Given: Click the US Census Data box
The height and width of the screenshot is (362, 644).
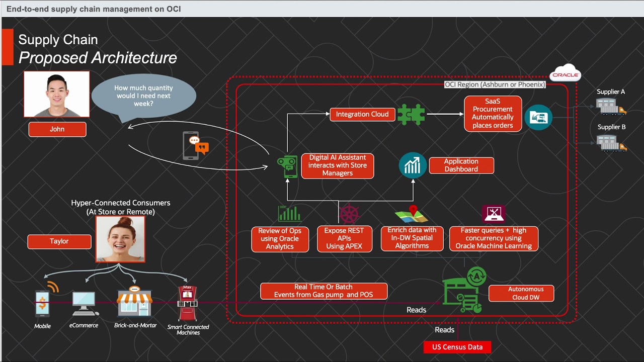Looking at the screenshot, I should point(457,347).
